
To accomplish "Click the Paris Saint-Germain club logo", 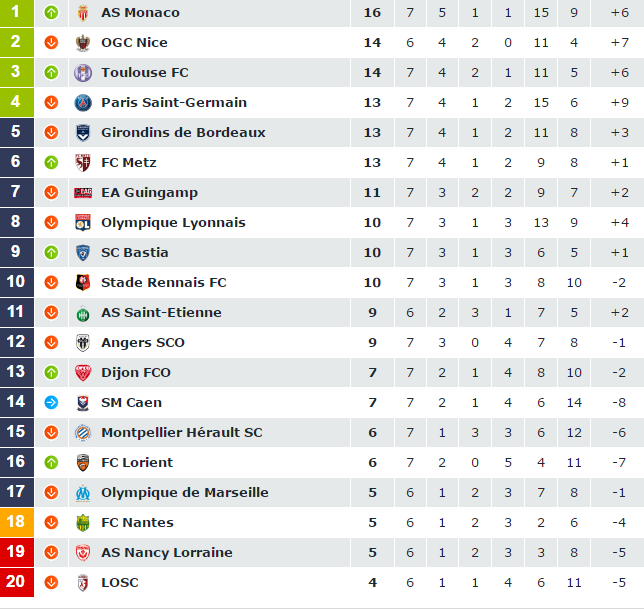I will [x=83, y=103].
